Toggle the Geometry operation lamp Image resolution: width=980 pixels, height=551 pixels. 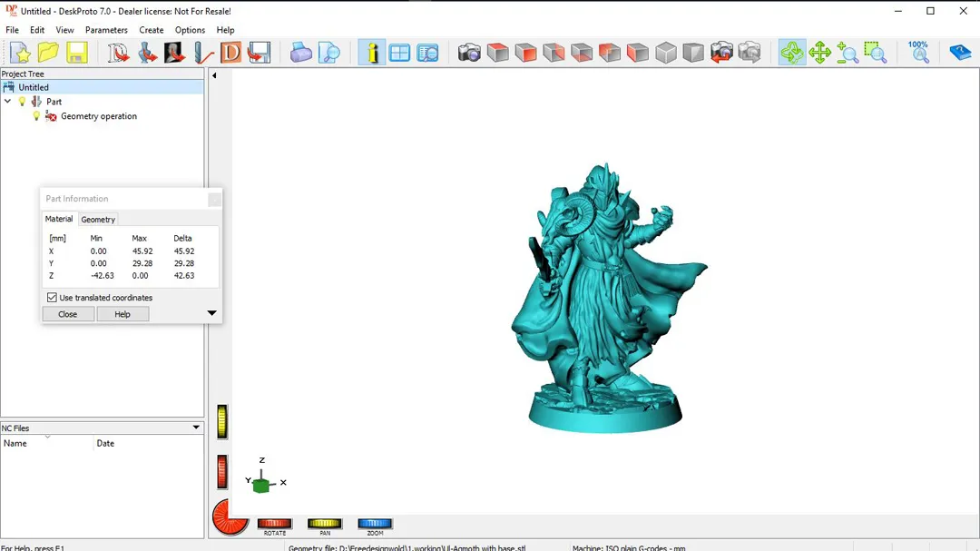coord(37,116)
